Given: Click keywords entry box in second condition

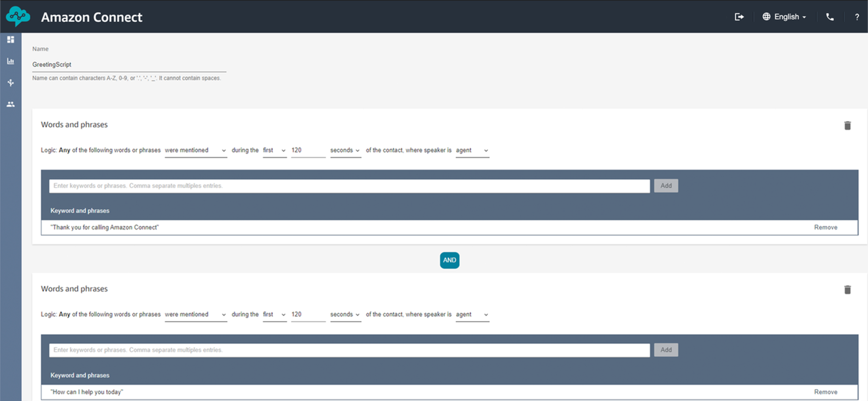Looking at the screenshot, I should 349,350.
